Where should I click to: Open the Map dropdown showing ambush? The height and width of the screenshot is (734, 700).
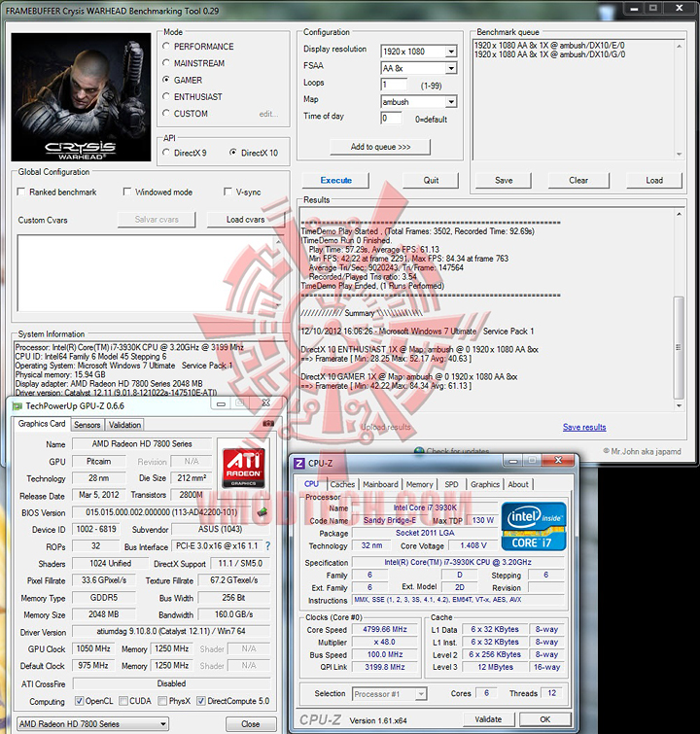(450, 101)
